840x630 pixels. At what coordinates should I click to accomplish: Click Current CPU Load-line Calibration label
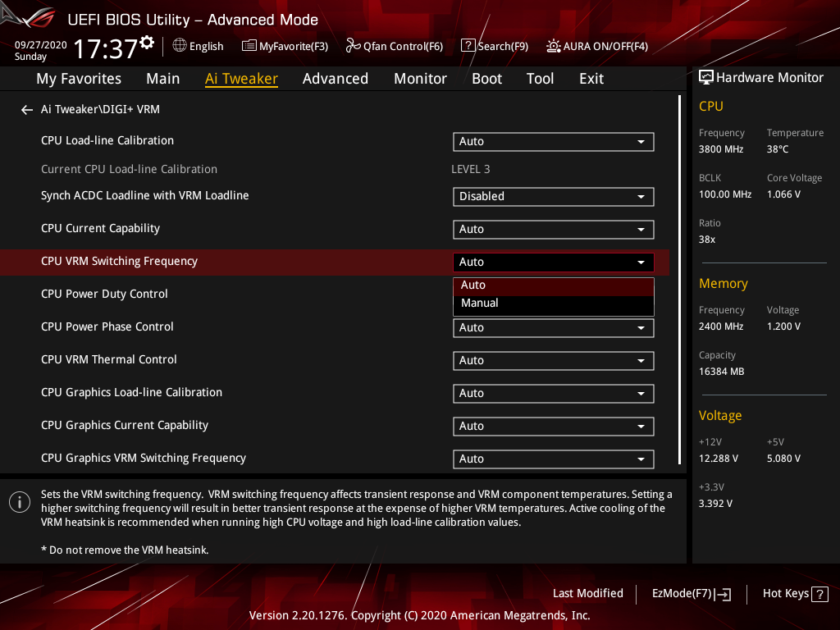[x=129, y=169]
